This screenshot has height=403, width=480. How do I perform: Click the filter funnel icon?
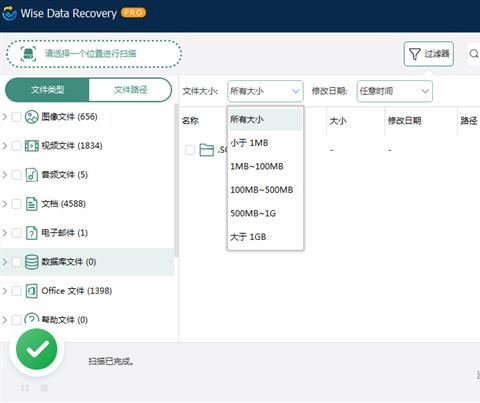coord(415,54)
